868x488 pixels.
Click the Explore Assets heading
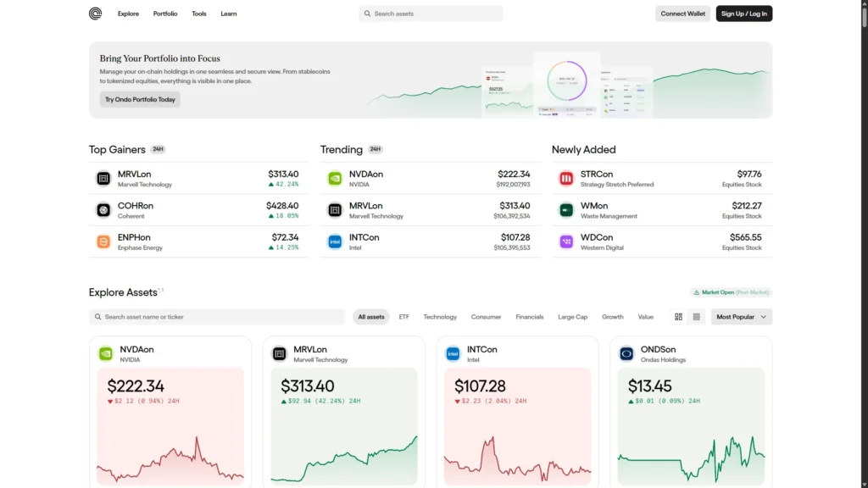[x=123, y=292]
